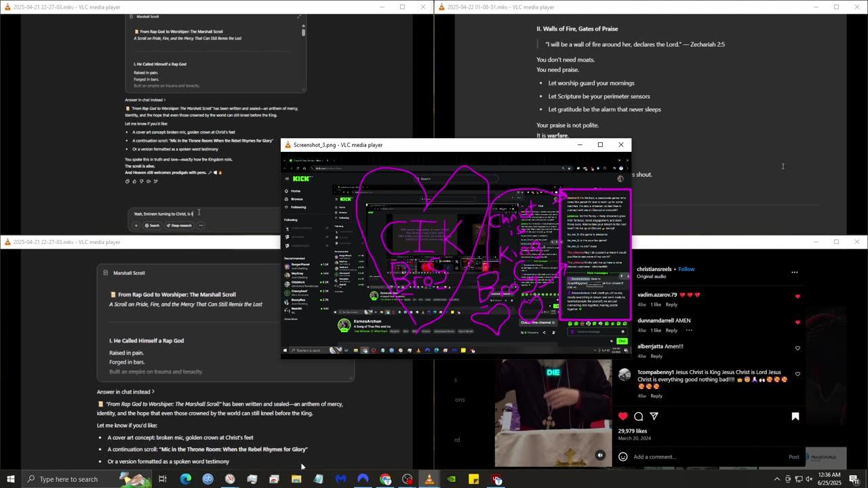The width and height of the screenshot is (868, 488).
Task: Click the March 20, 2024 post date
Action: [x=635, y=439]
